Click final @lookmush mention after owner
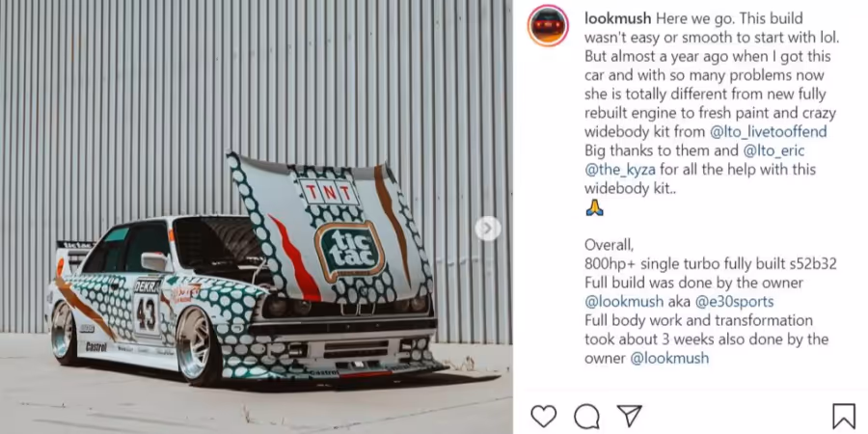 coord(669,358)
